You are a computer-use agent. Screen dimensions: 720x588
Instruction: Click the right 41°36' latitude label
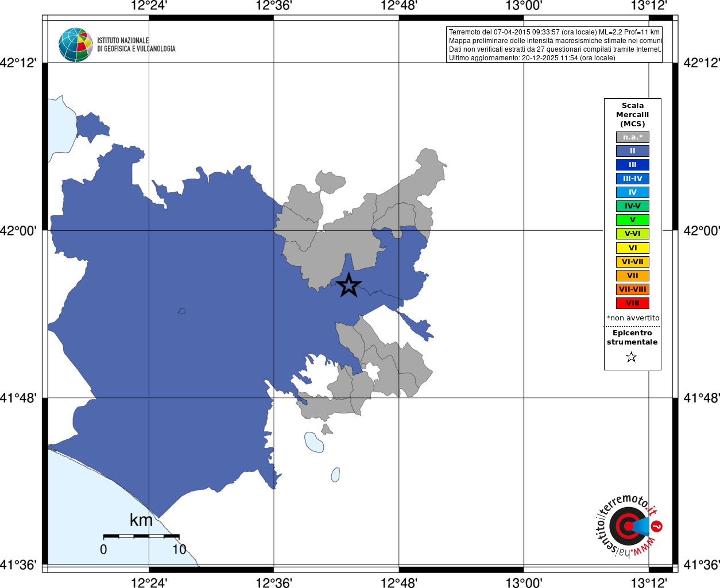[701, 565]
